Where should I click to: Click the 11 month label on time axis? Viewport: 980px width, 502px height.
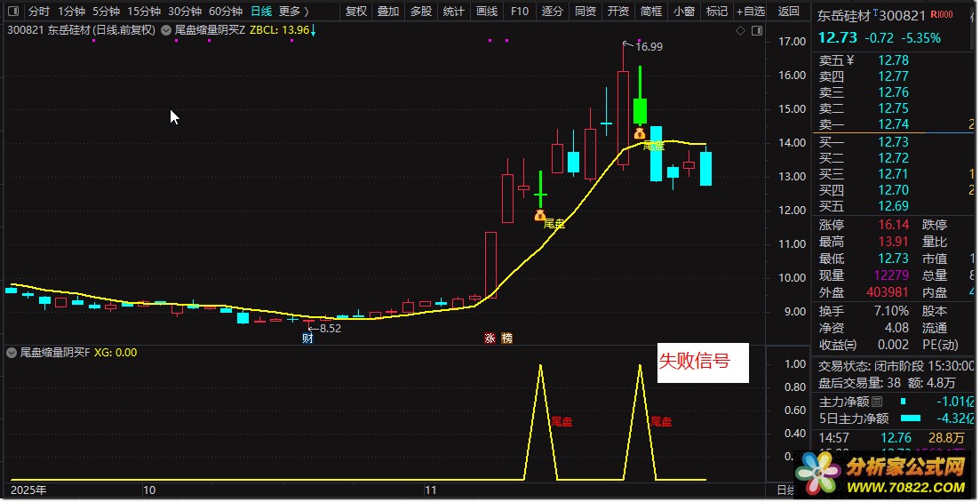[431, 490]
